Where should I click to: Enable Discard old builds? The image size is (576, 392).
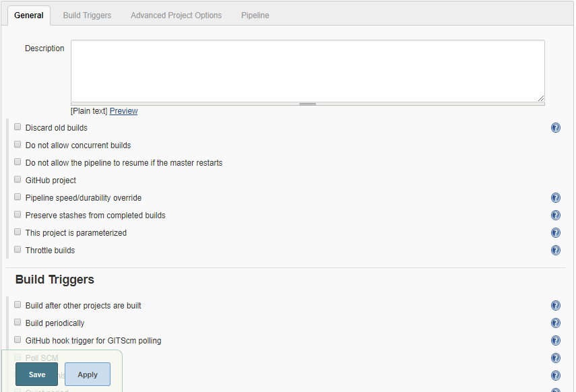click(17, 126)
